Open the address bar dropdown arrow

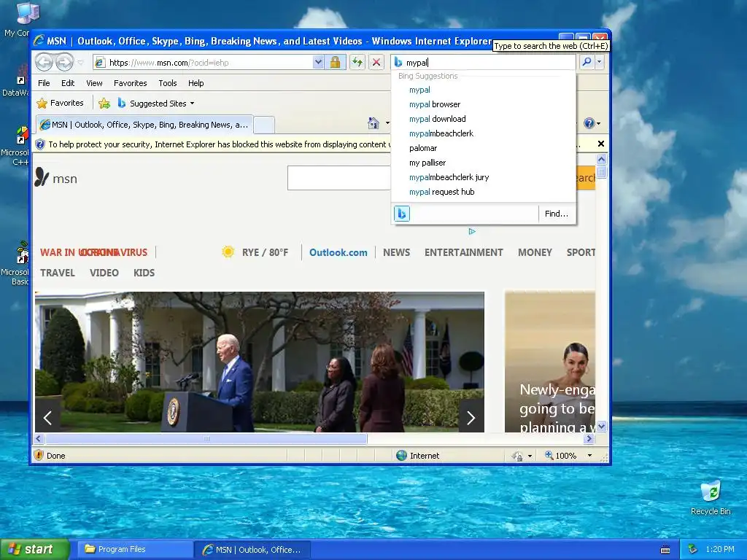click(x=318, y=63)
